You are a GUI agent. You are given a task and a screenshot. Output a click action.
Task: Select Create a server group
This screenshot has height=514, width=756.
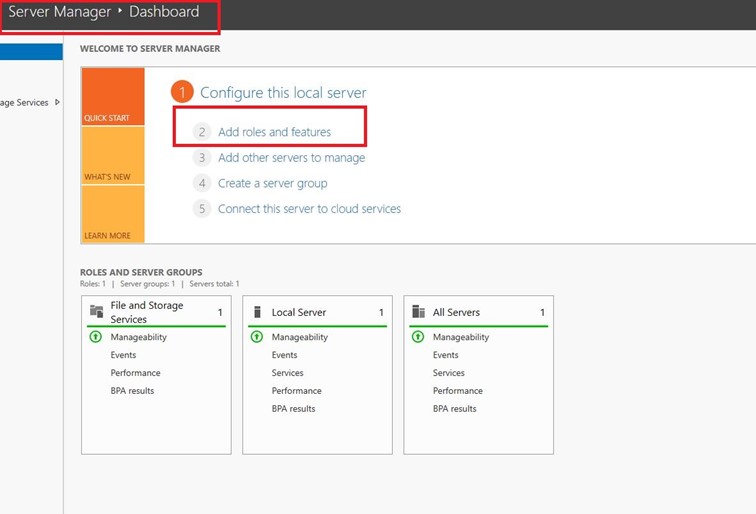pos(272,183)
